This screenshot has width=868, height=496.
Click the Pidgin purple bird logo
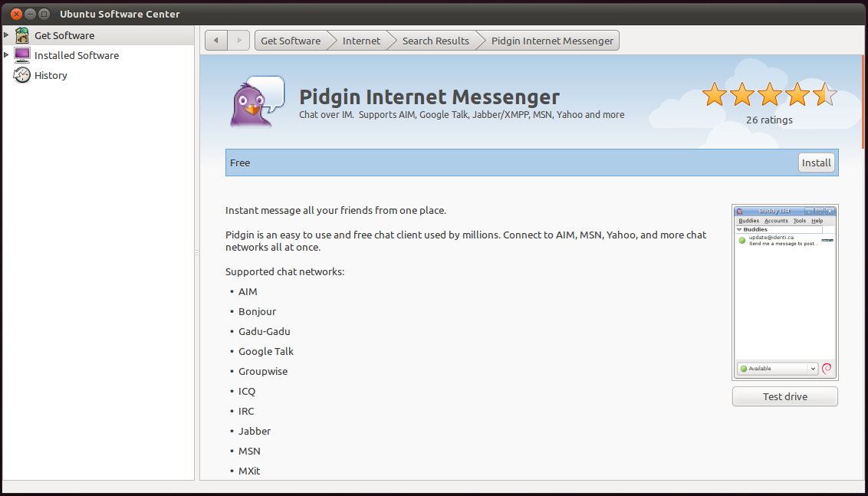[258, 102]
